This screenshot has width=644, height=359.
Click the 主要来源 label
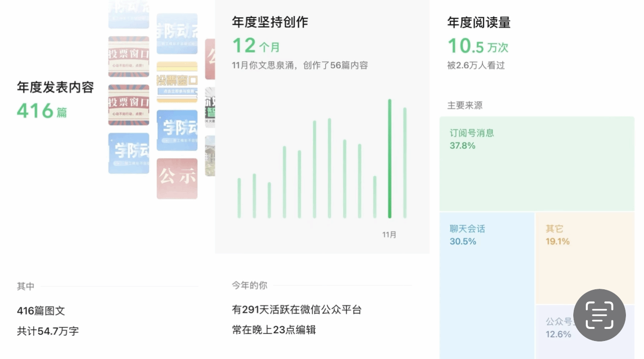pos(465,105)
